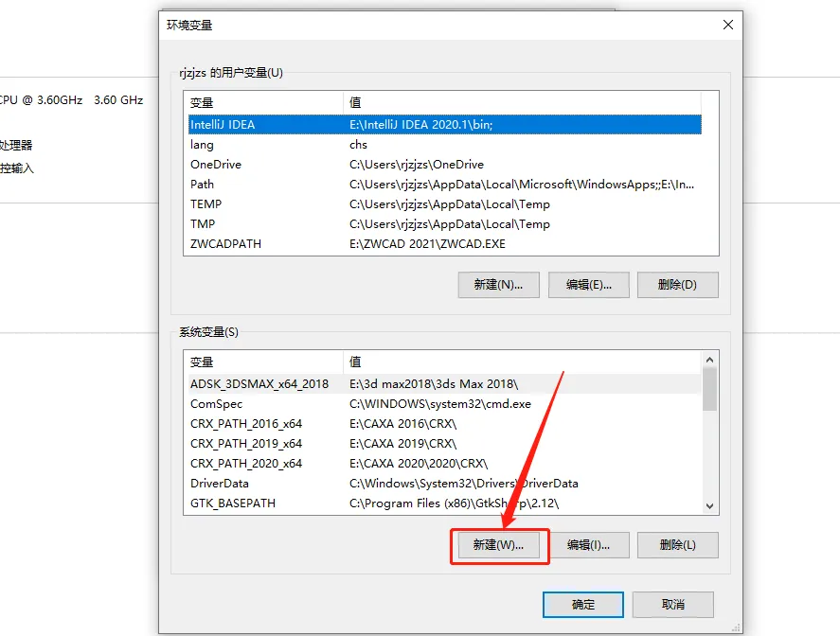The height and width of the screenshot is (636, 840).
Task: Click 编辑(E)... under user variables
Action: click(588, 285)
